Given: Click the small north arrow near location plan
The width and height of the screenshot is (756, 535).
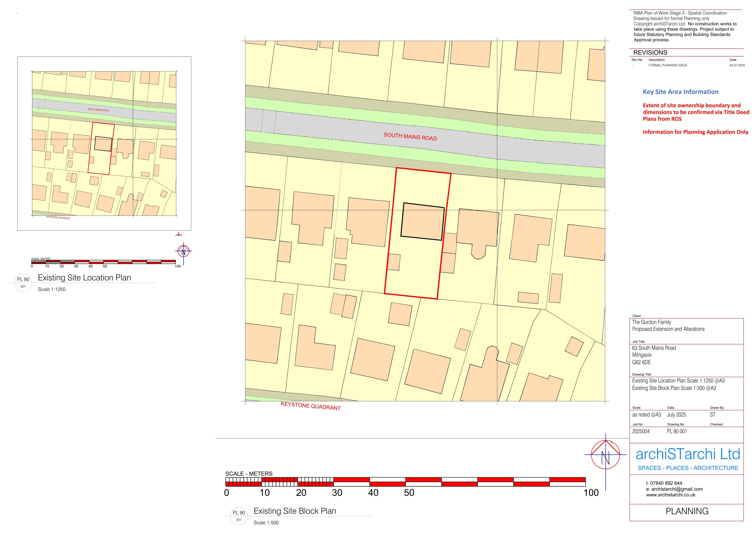Looking at the screenshot, I should click(183, 251).
